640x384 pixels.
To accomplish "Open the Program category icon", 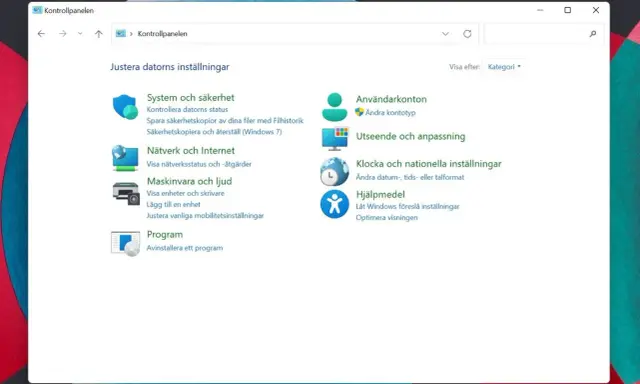I will click(x=125, y=244).
